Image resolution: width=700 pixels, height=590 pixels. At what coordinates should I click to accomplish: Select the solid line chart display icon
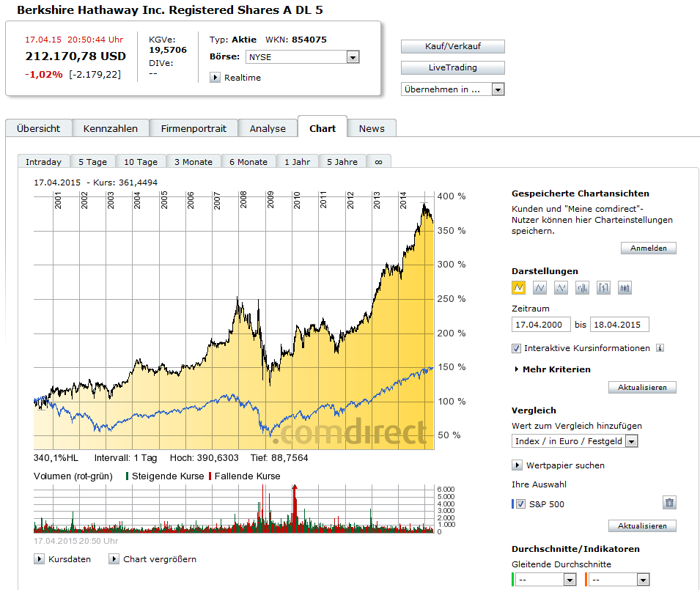(x=539, y=288)
